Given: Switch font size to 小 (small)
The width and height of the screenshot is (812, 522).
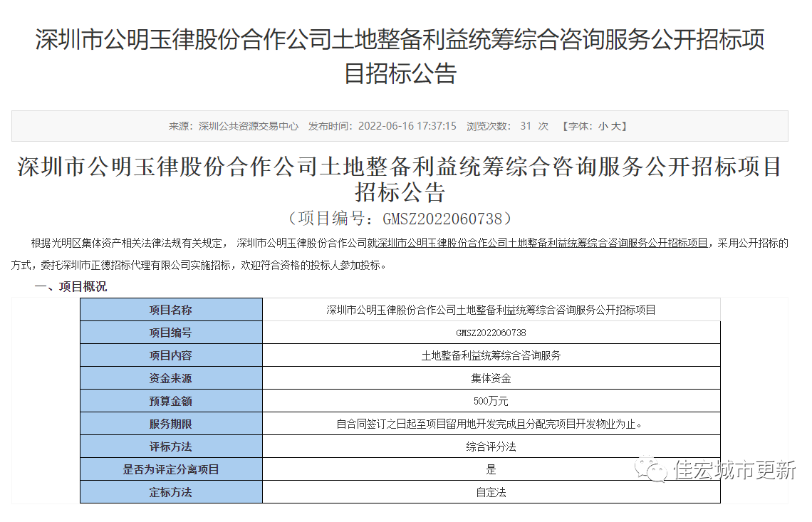Looking at the screenshot, I should tap(603, 126).
